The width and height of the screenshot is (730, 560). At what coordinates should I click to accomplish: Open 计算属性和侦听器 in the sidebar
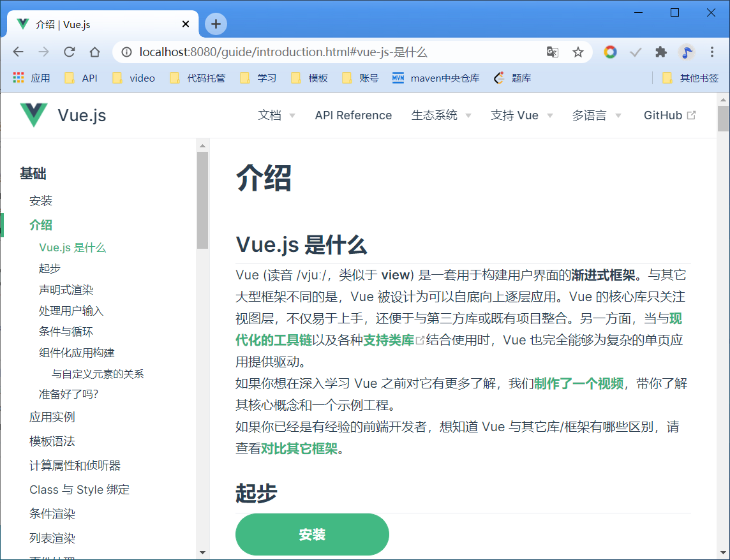pos(75,465)
